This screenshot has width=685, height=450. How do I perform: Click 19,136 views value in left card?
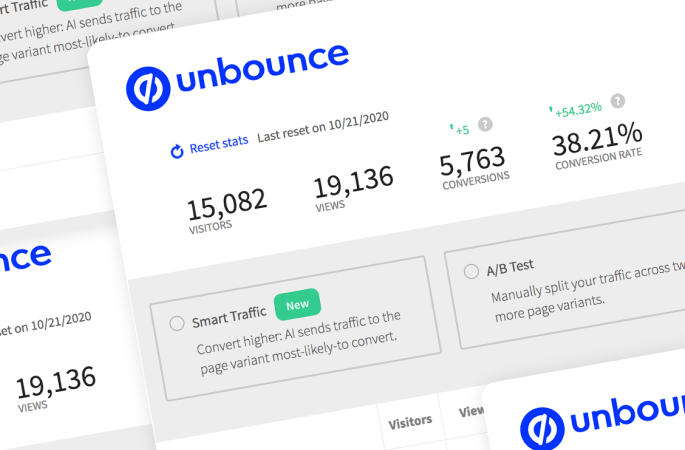tap(56, 382)
